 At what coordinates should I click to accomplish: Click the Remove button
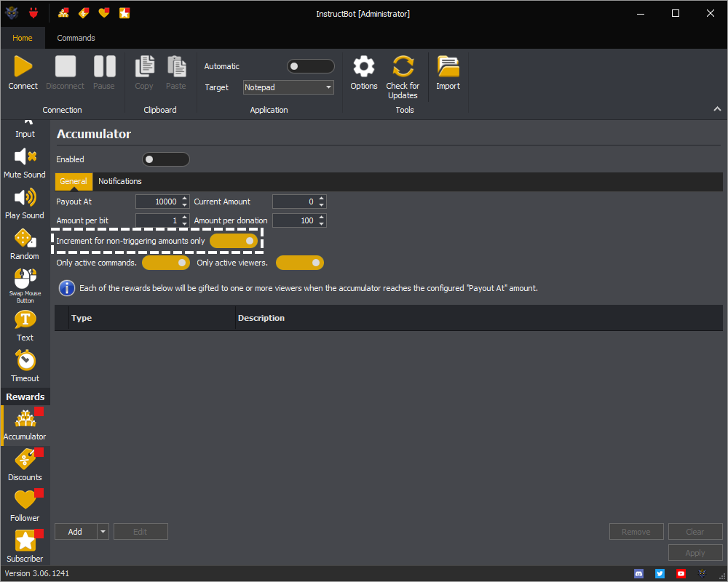pyautogui.click(x=636, y=532)
